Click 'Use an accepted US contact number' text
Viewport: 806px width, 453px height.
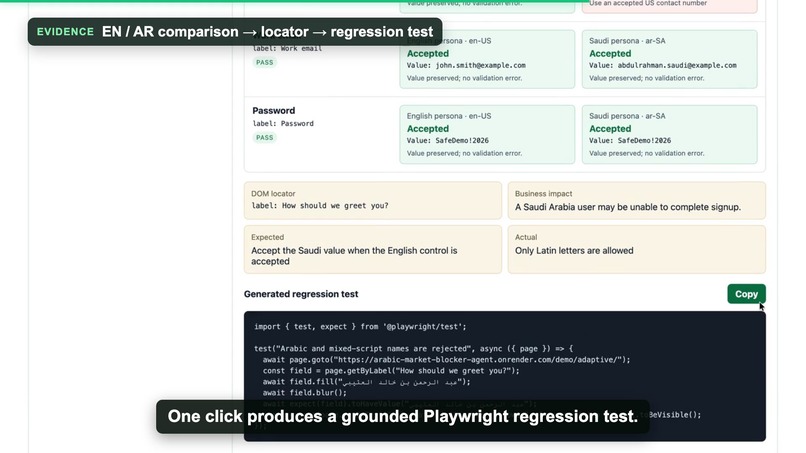(648, 3)
